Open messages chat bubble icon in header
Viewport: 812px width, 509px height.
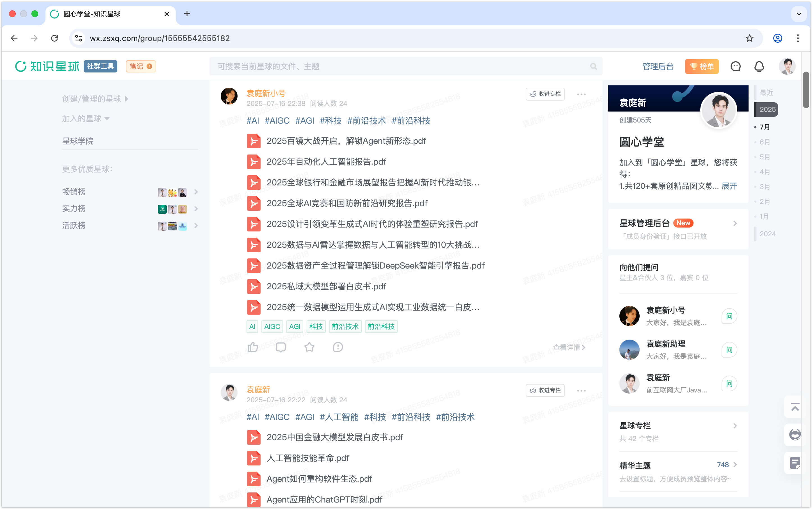[735, 66]
